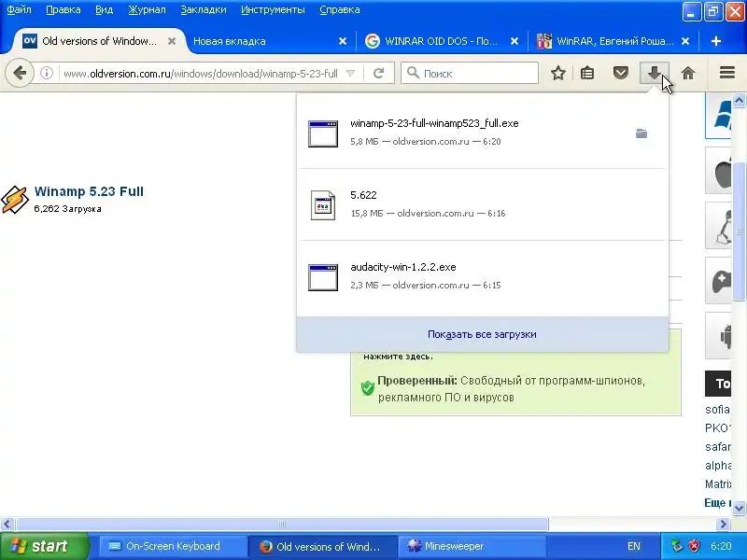Click the network tray icon in taskbar
Image resolution: width=747 pixels, height=560 pixels.
point(677,546)
